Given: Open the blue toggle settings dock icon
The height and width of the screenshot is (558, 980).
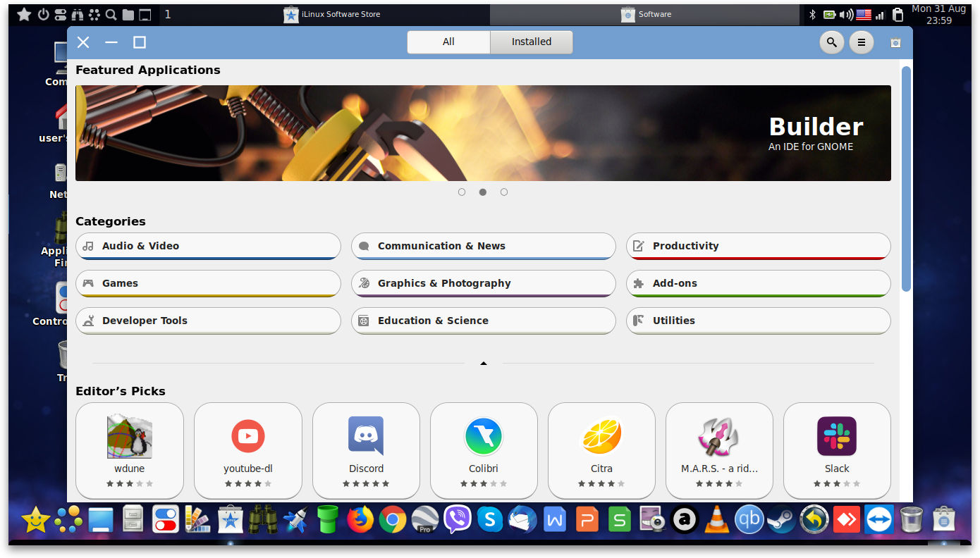Looking at the screenshot, I should pyautogui.click(x=165, y=521).
